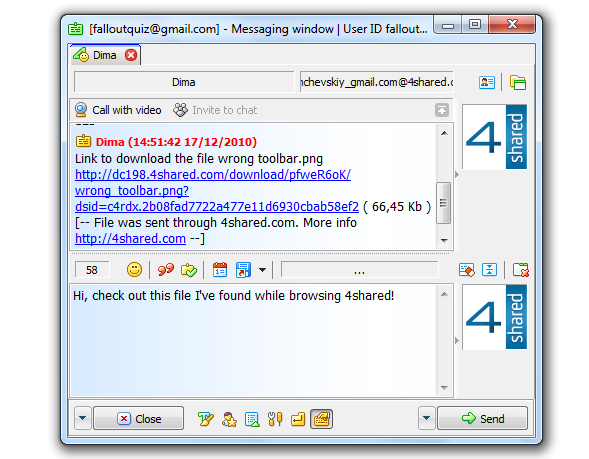Viewport: 589px width, 459px height.
Task: Open the calendar history icon
Action: (x=220, y=270)
